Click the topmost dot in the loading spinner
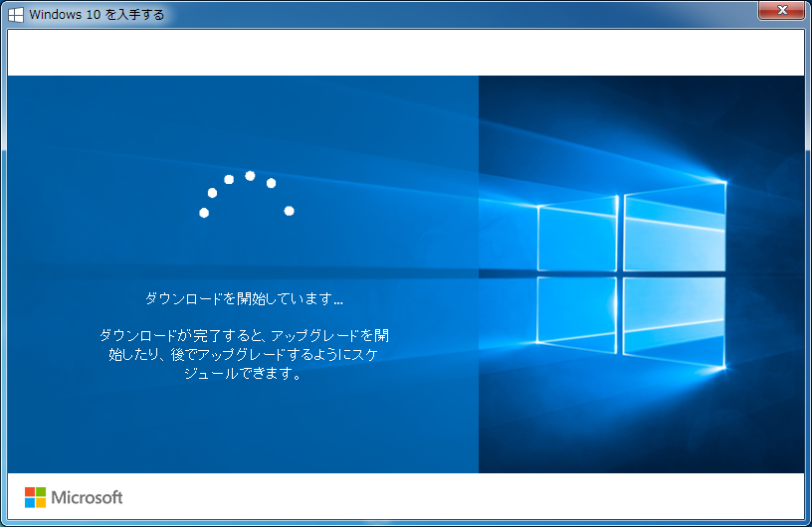812x527 pixels. point(250,176)
